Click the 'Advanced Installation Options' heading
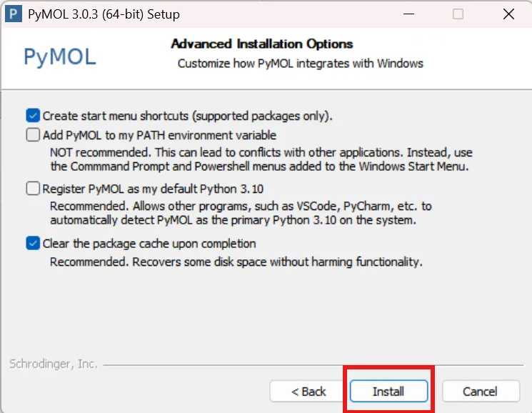Image resolution: width=532 pixels, height=413 pixels. (261, 44)
